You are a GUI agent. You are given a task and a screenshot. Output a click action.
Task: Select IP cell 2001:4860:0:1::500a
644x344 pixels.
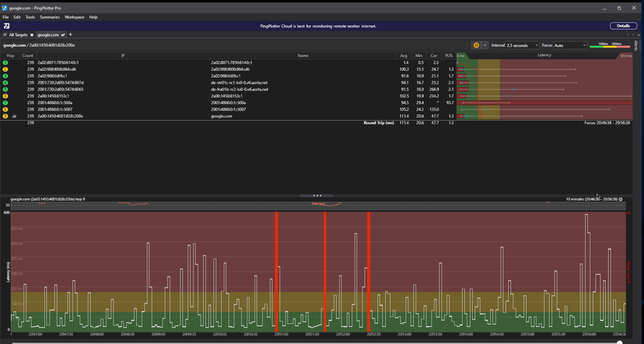[55, 103]
